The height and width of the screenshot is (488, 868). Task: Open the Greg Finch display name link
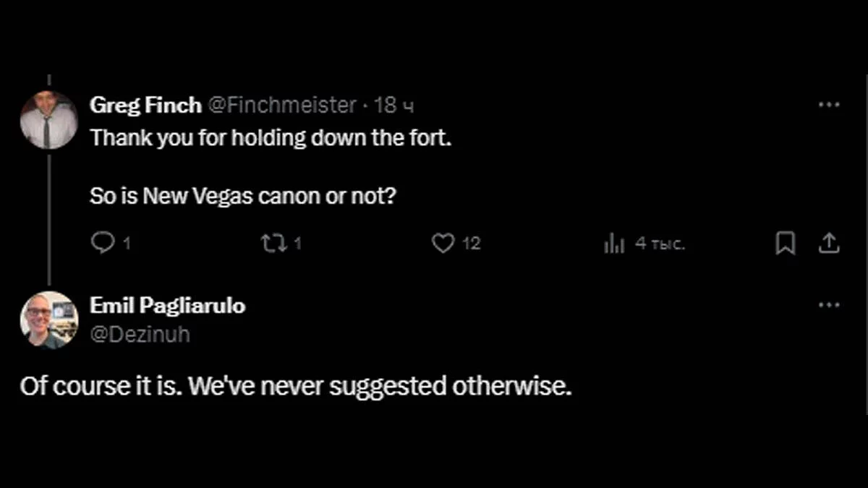[x=145, y=106]
